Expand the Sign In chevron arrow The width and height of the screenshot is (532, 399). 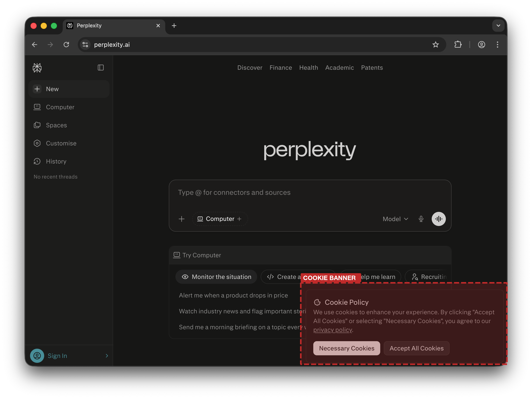tap(107, 356)
